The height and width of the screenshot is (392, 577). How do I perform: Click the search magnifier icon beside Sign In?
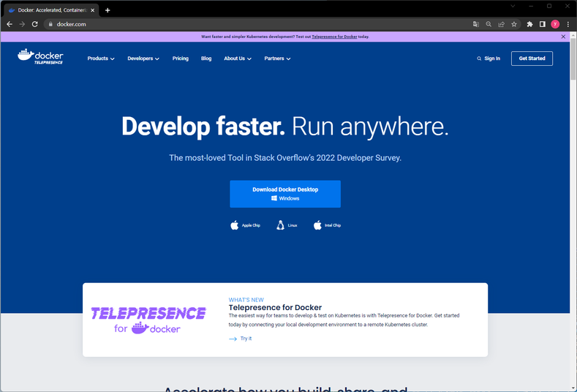pos(479,59)
